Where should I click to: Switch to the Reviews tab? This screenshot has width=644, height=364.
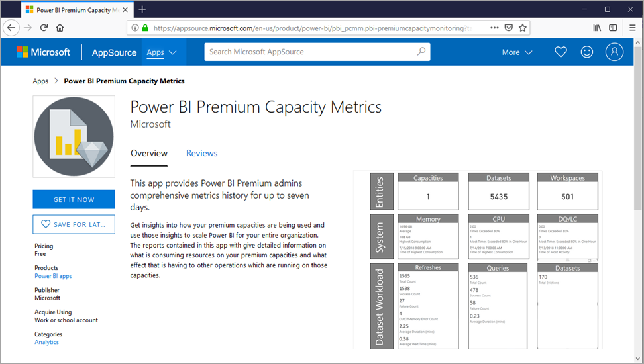click(x=201, y=153)
